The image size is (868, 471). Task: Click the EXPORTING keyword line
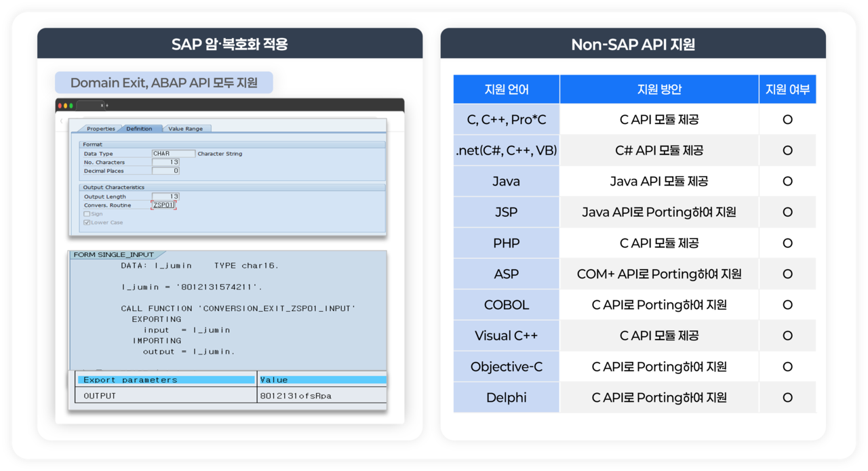pos(157,319)
